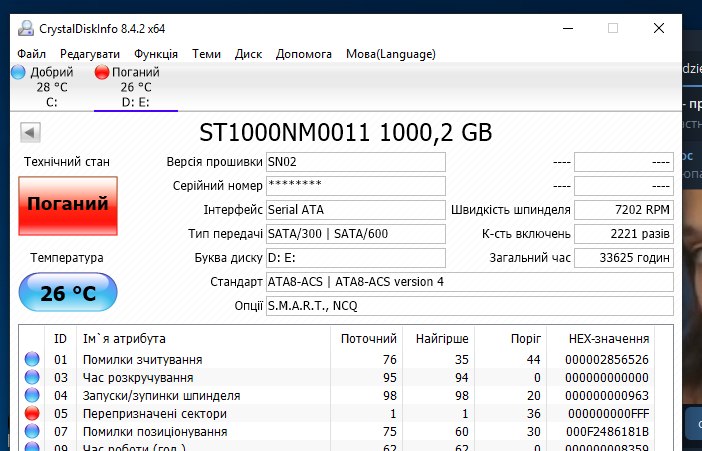Image resolution: width=702 pixels, height=451 pixels.
Task: Click the ID column header
Action: [60, 339]
